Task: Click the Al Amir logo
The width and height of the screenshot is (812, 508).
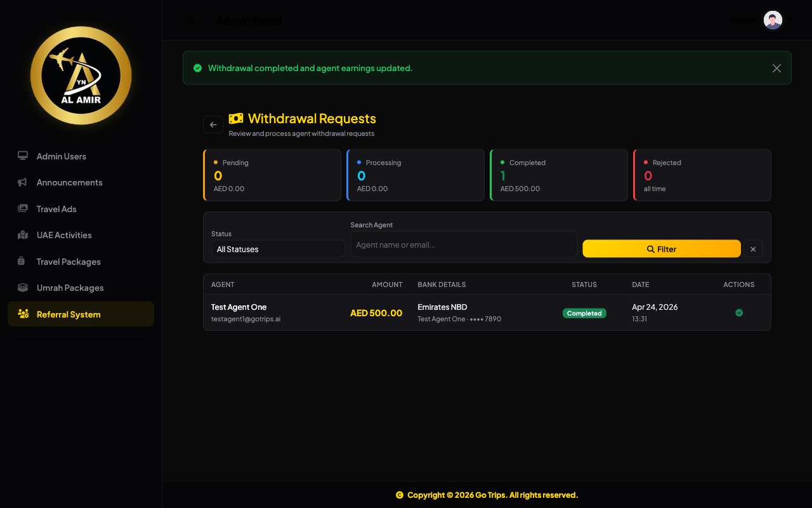Action: click(x=81, y=76)
